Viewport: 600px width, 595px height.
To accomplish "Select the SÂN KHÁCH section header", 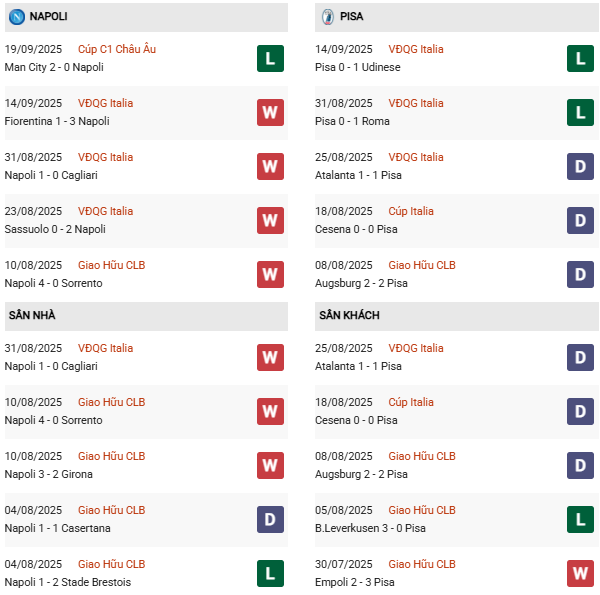I will tap(350, 315).
